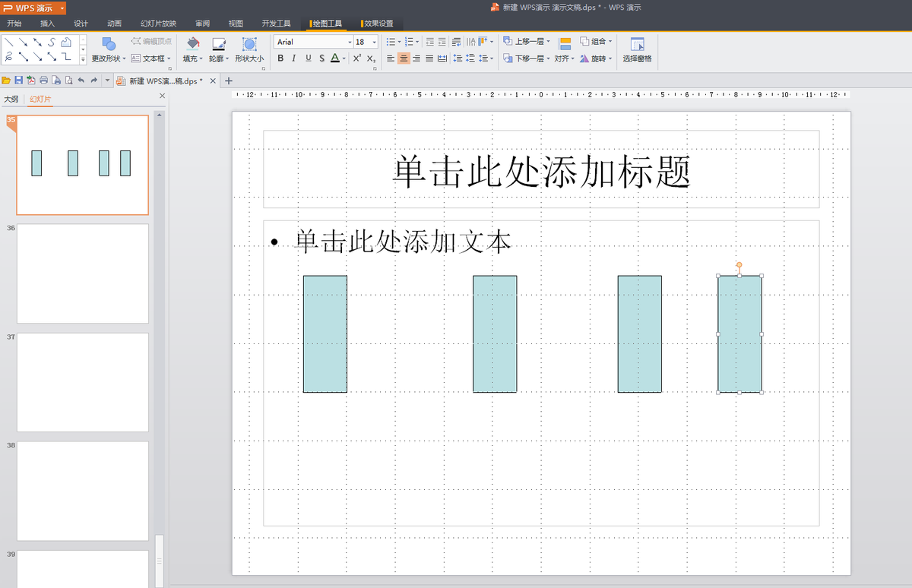Viewport: 912px width, 588px height.
Task: Toggle center text alignment
Action: pos(404,58)
